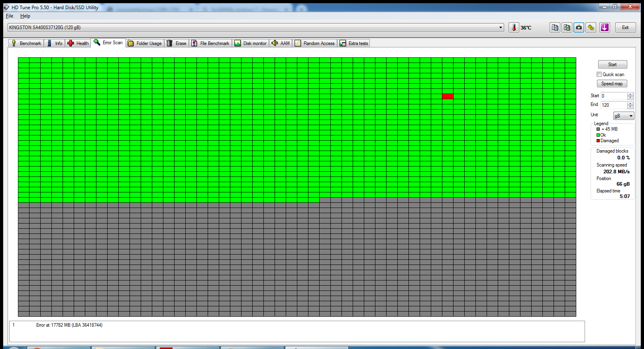Viewport: 644px width, 349px height.
Task: Select the Error Scan tab
Action: (x=108, y=43)
